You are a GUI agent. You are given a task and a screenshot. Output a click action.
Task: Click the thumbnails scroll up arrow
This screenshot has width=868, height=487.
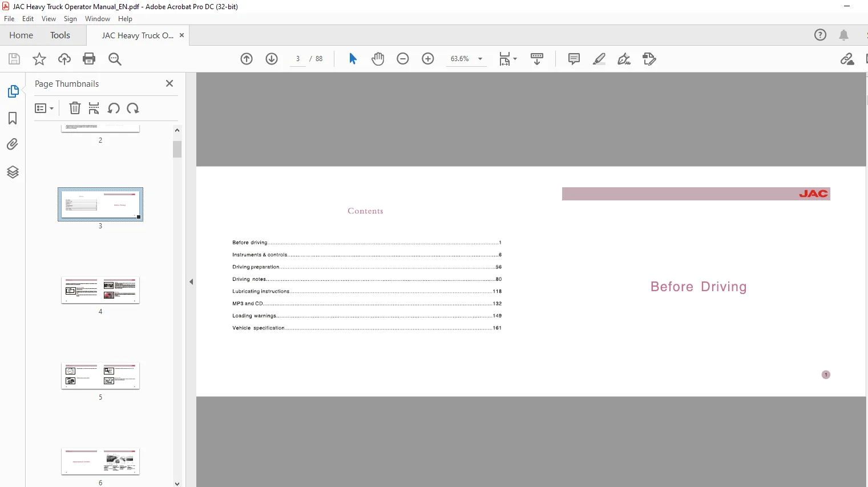(177, 130)
